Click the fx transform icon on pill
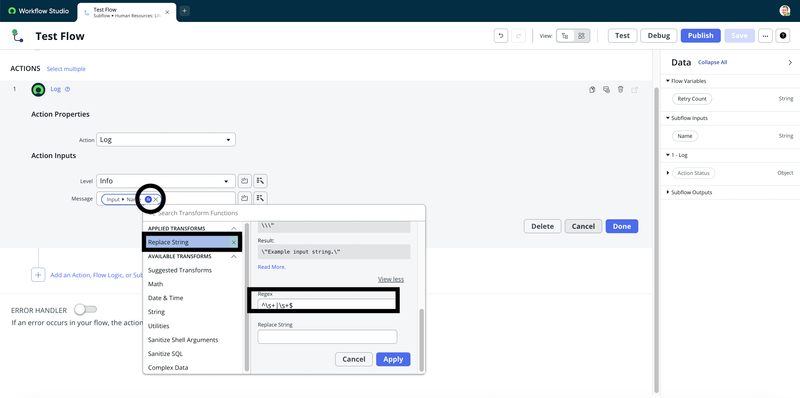The width and height of the screenshot is (800, 398). 148,200
